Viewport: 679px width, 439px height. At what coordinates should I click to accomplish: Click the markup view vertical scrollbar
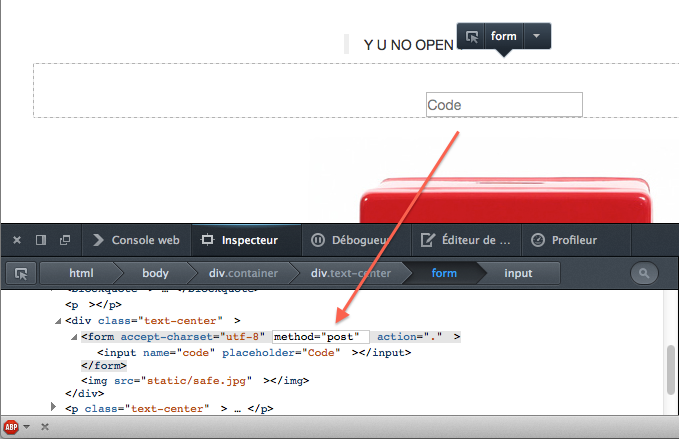tap(671, 370)
